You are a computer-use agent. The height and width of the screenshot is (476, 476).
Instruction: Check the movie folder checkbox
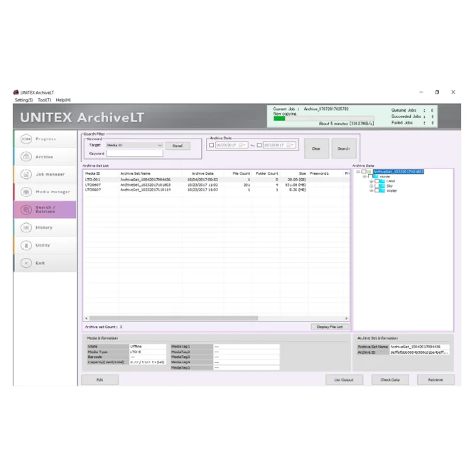pyautogui.click(x=370, y=176)
